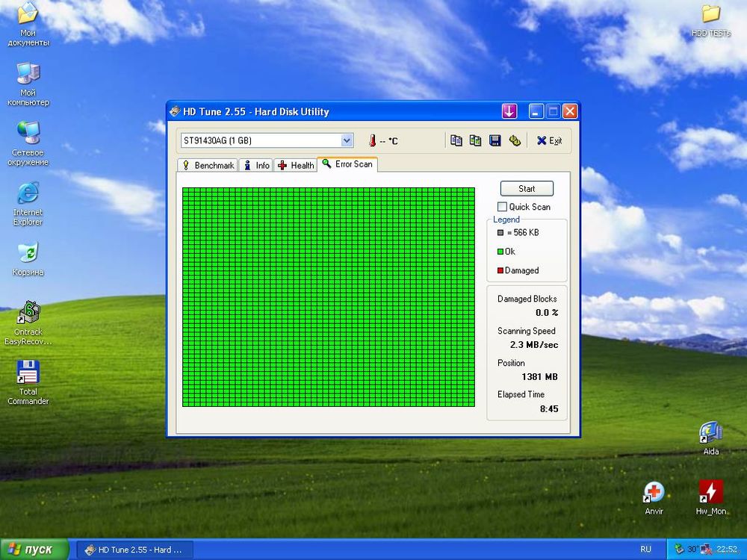Switch to the Benchmark tab
This screenshot has height=560, width=747.
pos(208,165)
